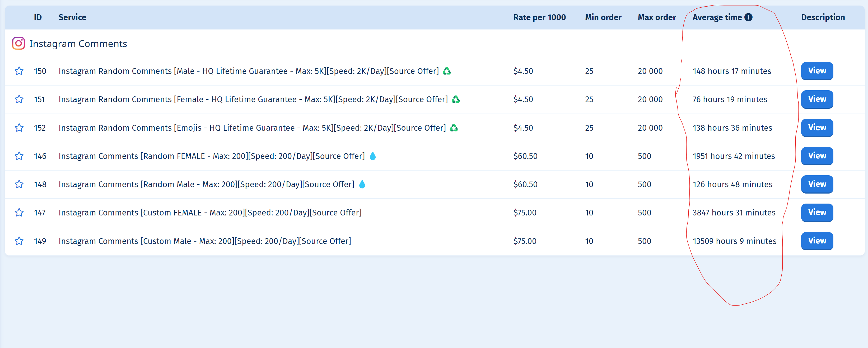Click the 126 hours 48 minutes value
Viewport: 868px width, 348px height.
(732, 184)
